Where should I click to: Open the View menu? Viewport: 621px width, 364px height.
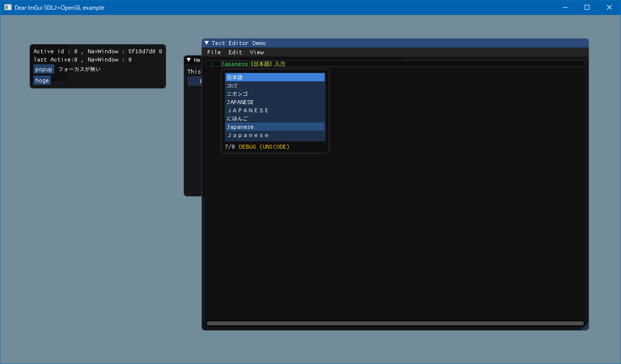pos(257,52)
